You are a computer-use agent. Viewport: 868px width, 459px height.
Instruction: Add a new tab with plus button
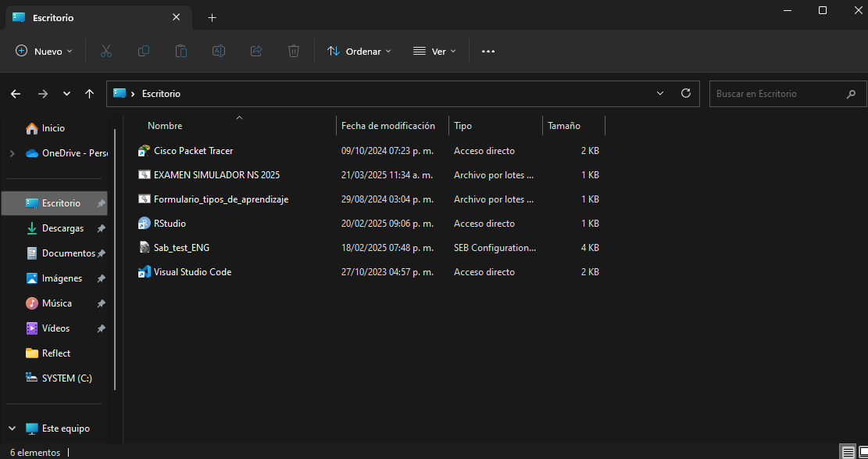click(212, 18)
